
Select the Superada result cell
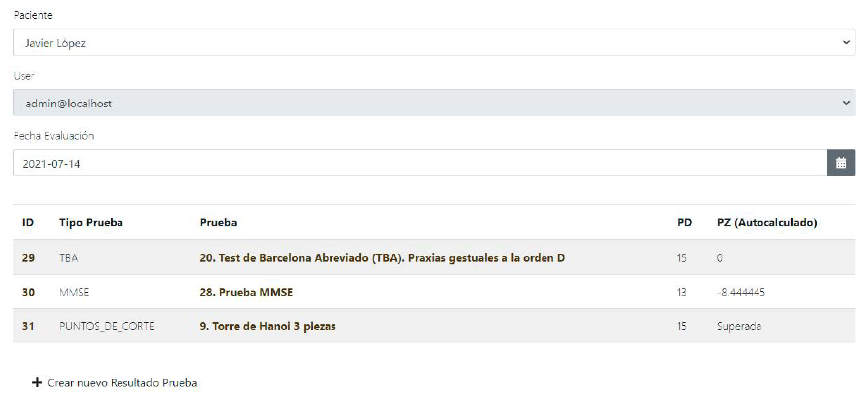point(739,326)
